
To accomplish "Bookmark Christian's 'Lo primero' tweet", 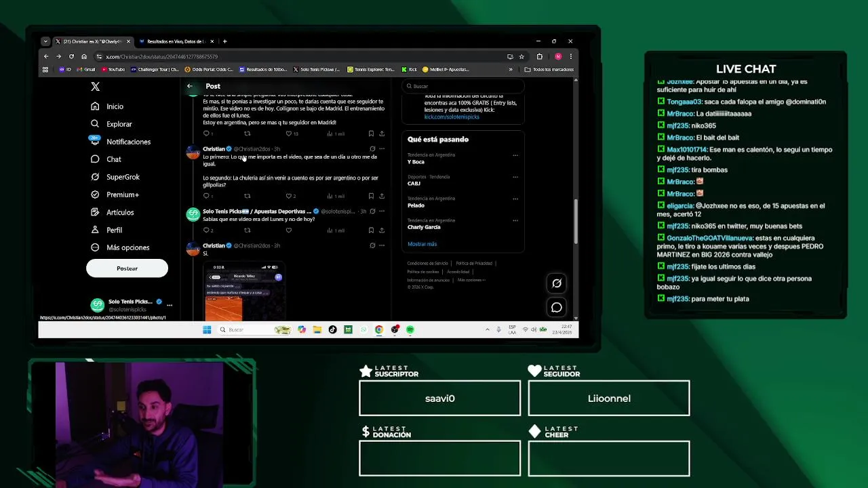I will [371, 196].
